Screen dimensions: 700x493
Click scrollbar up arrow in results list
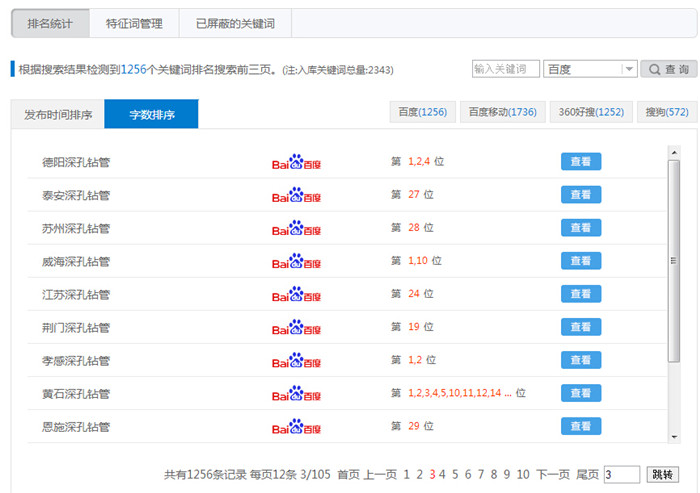674,152
